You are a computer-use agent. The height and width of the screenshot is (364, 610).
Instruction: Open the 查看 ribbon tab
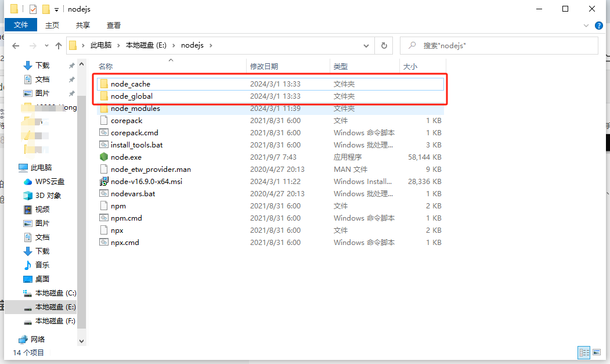tap(114, 25)
